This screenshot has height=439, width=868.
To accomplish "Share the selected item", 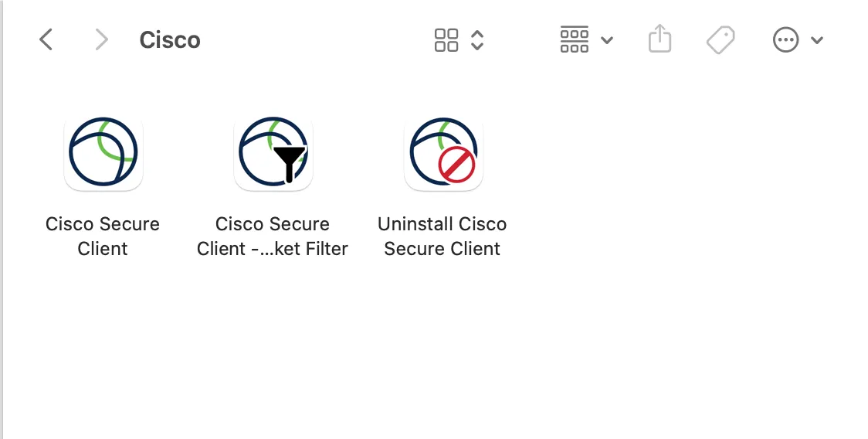I will pos(659,39).
